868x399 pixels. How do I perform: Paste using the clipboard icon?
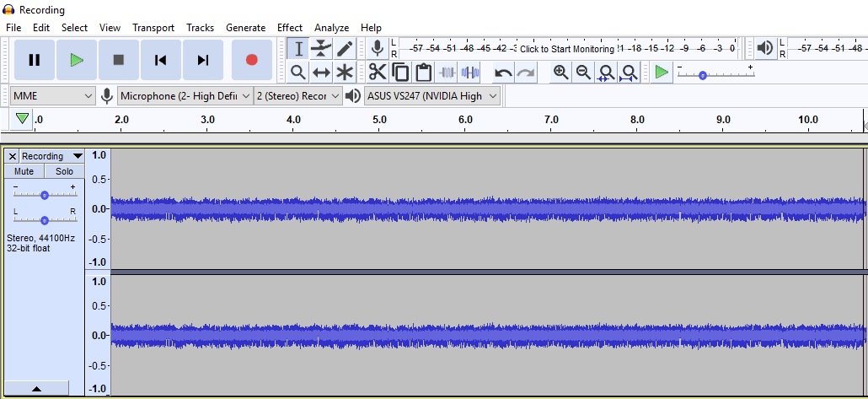click(x=424, y=72)
